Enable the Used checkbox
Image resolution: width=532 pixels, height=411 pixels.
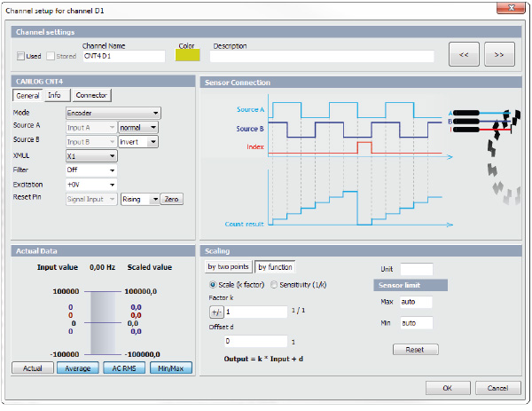pyautogui.click(x=20, y=56)
